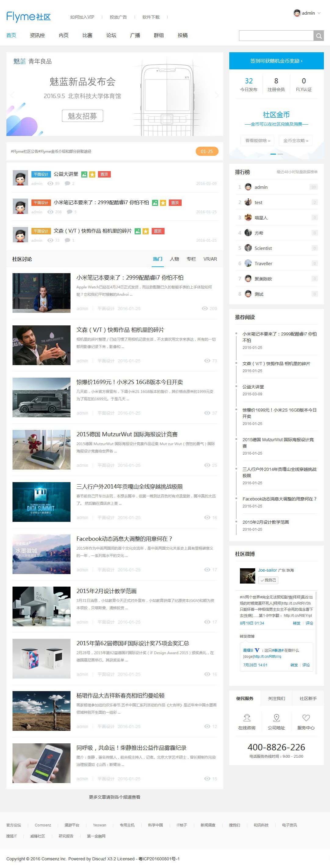
Task: Click the 公司地址 location pin icon
Action: click(277, 718)
